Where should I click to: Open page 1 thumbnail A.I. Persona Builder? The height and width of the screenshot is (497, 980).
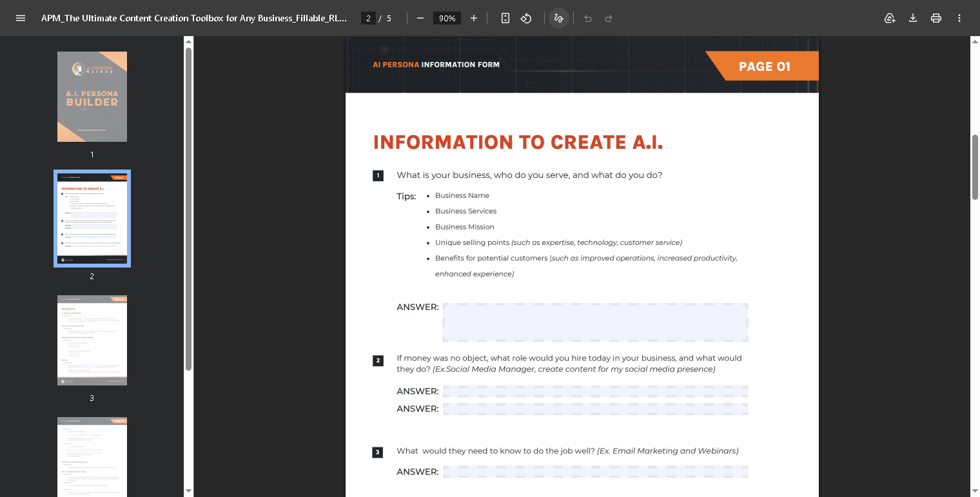(x=92, y=97)
